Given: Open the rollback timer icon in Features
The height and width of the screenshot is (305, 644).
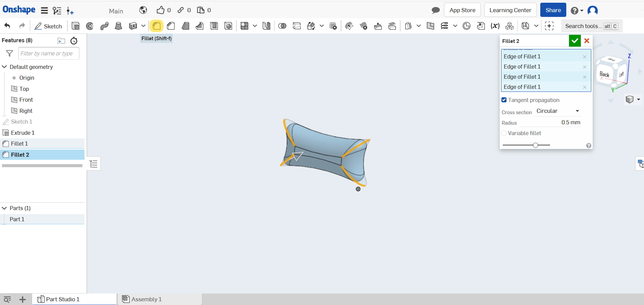Looking at the screenshot, I should click(74, 41).
